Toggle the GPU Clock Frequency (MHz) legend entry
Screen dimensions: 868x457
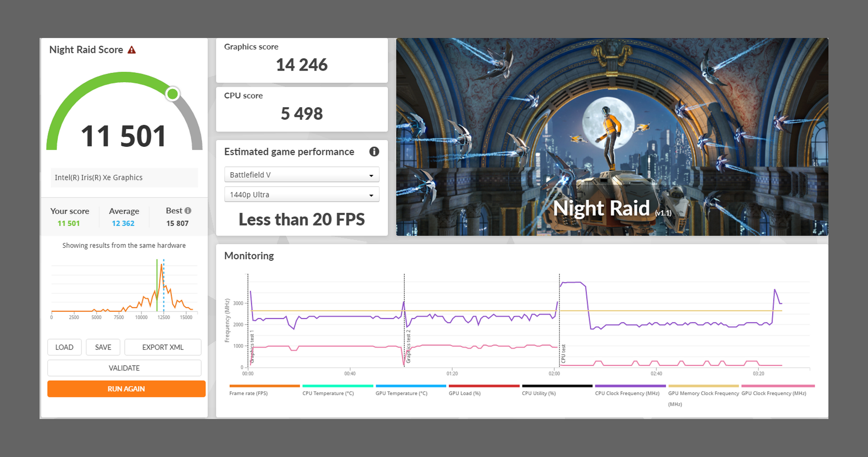coord(778,390)
